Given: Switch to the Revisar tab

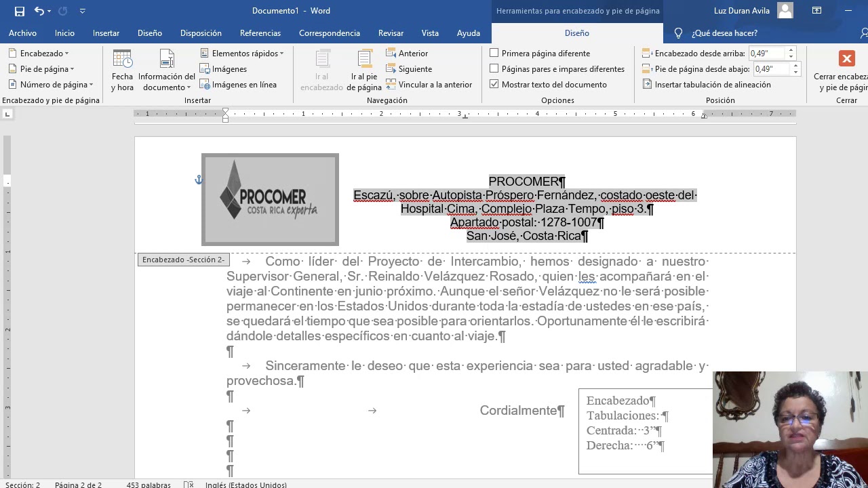Looking at the screenshot, I should click(391, 33).
